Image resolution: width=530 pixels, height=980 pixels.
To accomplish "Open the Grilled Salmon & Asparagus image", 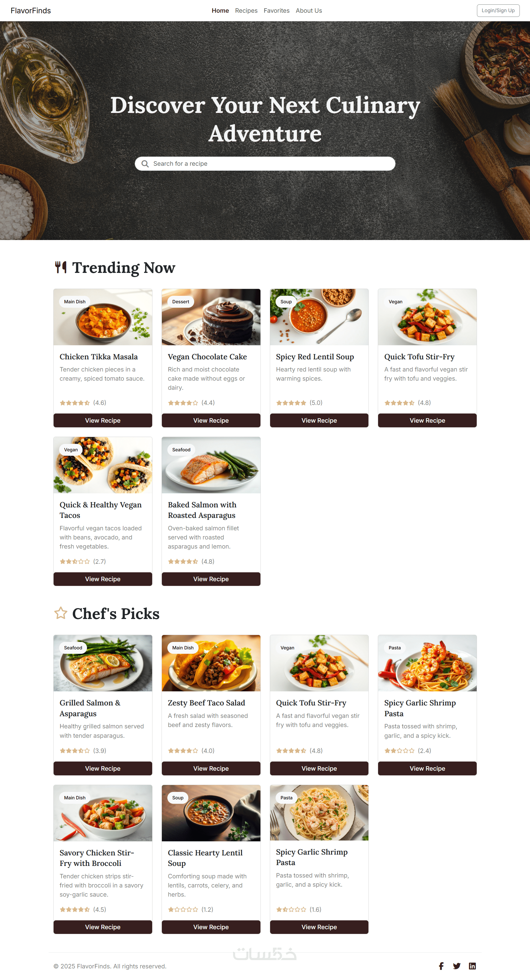I will coord(103,663).
